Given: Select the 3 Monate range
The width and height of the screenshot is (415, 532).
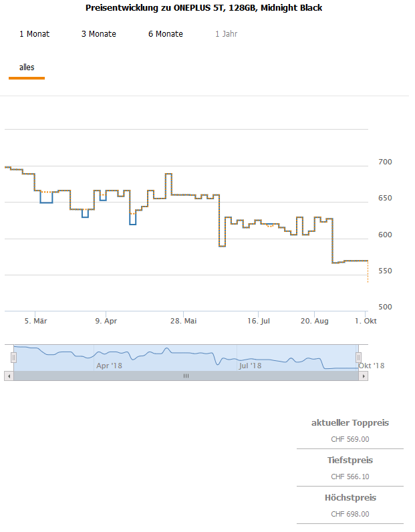Looking at the screenshot, I should (x=100, y=34).
